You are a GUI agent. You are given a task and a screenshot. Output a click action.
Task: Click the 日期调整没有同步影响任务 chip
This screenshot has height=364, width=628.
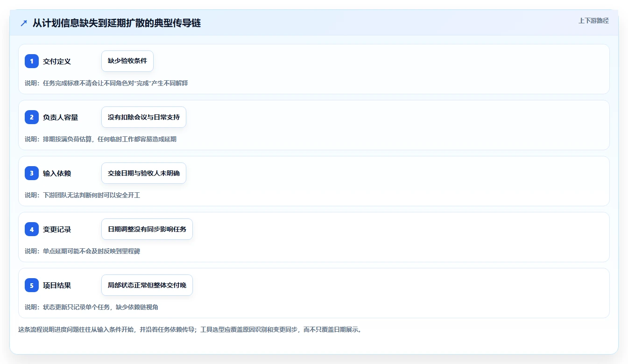pos(147,229)
